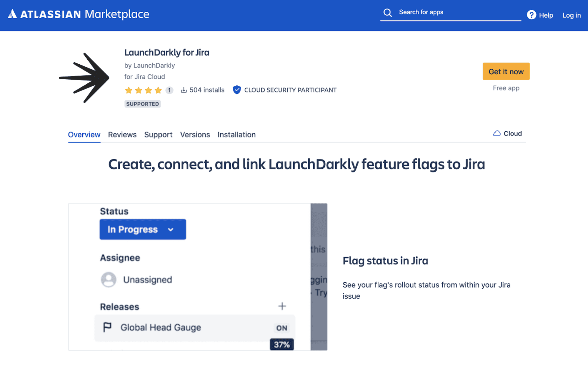588x374 pixels.
Task: Click the flag icon beside Global Head Gauge
Action: (107, 327)
